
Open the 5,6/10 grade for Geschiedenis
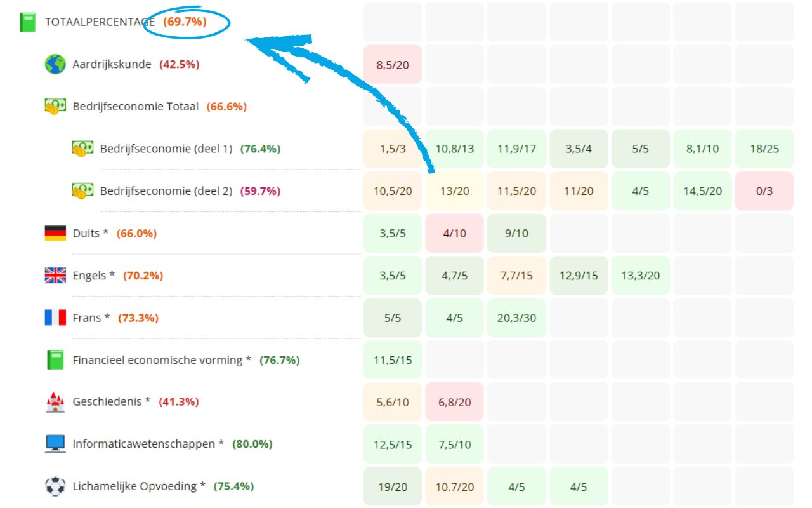click(x=393, y=401)
